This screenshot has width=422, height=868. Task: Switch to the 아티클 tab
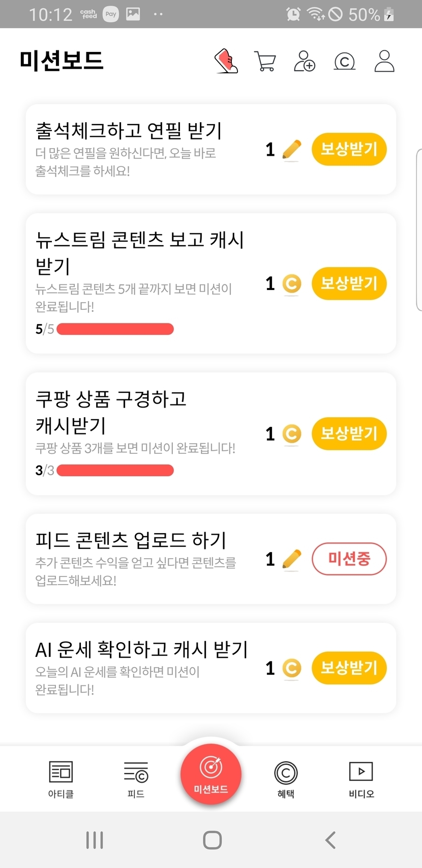pos(61,779)
